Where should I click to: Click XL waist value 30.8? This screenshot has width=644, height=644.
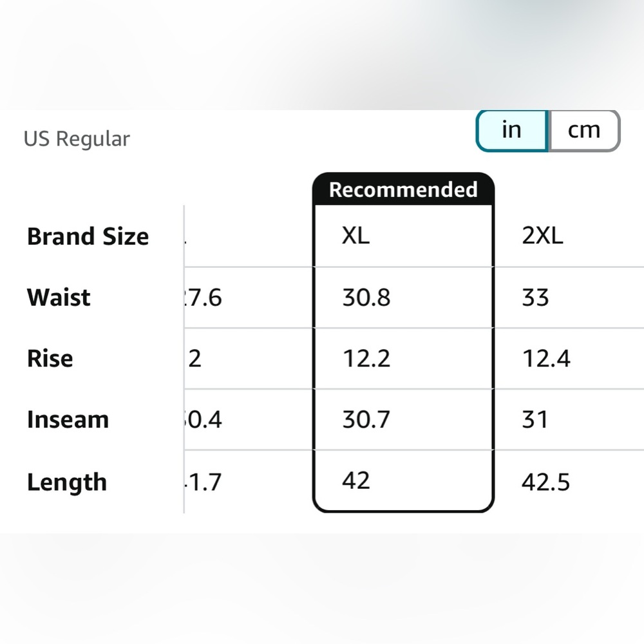[366, 297]
